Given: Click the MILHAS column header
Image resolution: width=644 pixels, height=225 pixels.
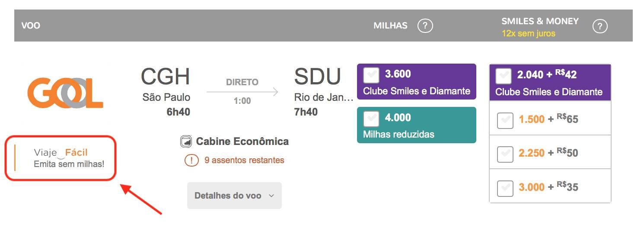Looking at the screenshot, I should 390,26.
